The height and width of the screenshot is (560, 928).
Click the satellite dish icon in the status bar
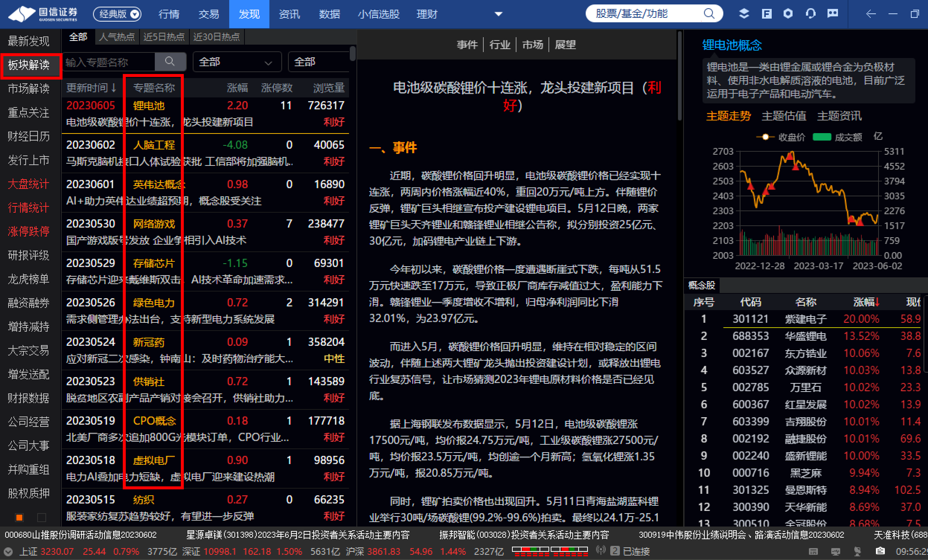coord(858,551)
